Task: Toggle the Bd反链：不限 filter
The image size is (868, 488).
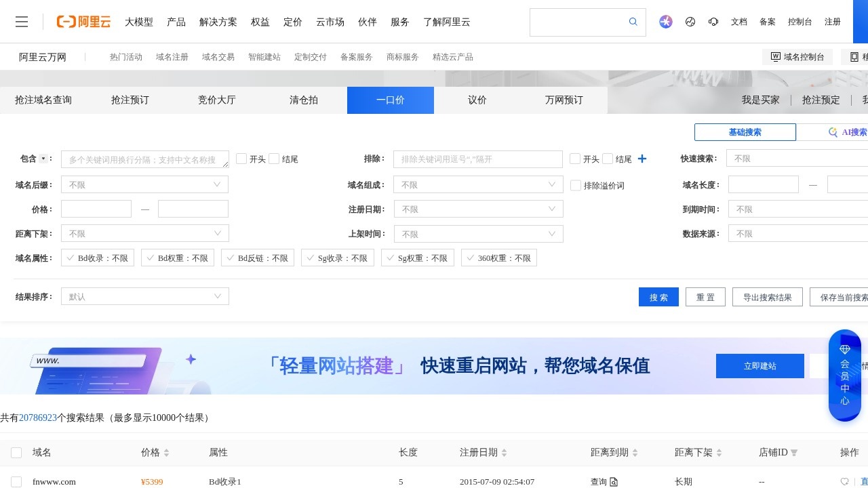Action: (x=258, y=258)
